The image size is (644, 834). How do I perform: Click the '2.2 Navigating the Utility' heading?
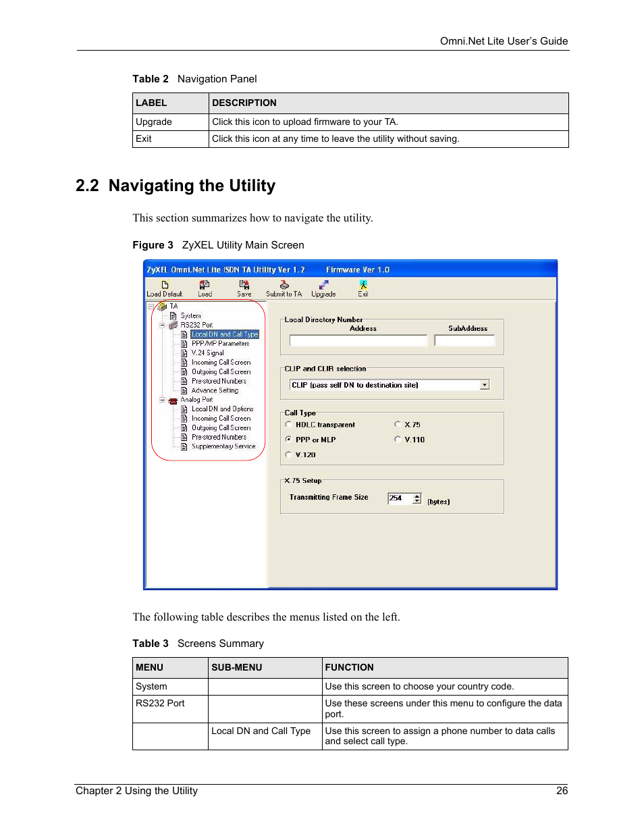[x=176, y=186]
